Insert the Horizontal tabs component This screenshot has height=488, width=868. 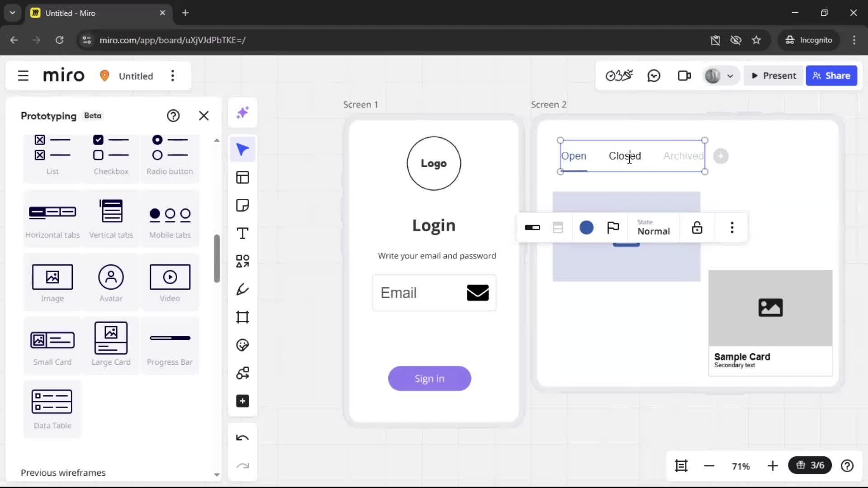(52, 219)
